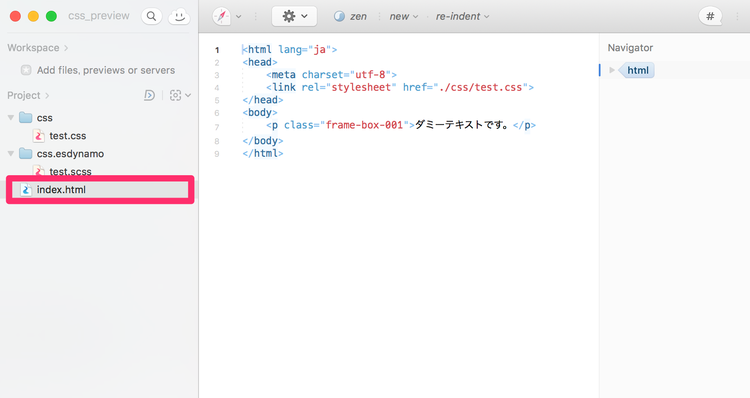Click the test.css file icon
The height and width of the screenshot is (398, 750).
(39, 136)
